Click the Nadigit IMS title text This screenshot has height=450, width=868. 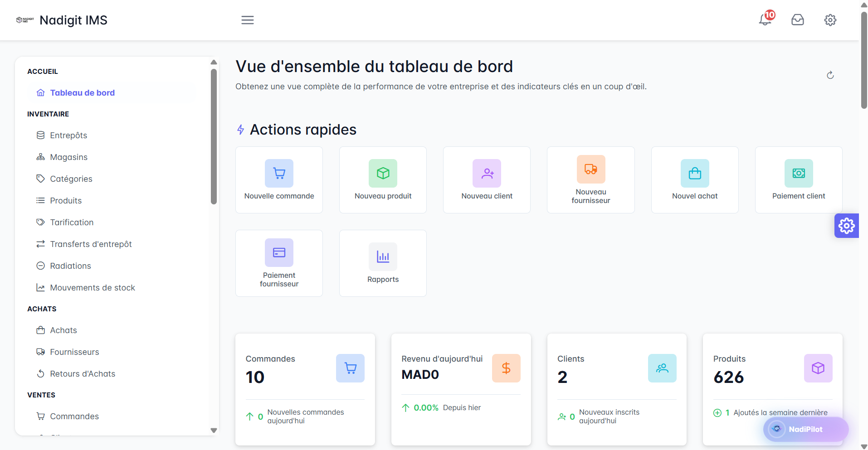(73, 20)
